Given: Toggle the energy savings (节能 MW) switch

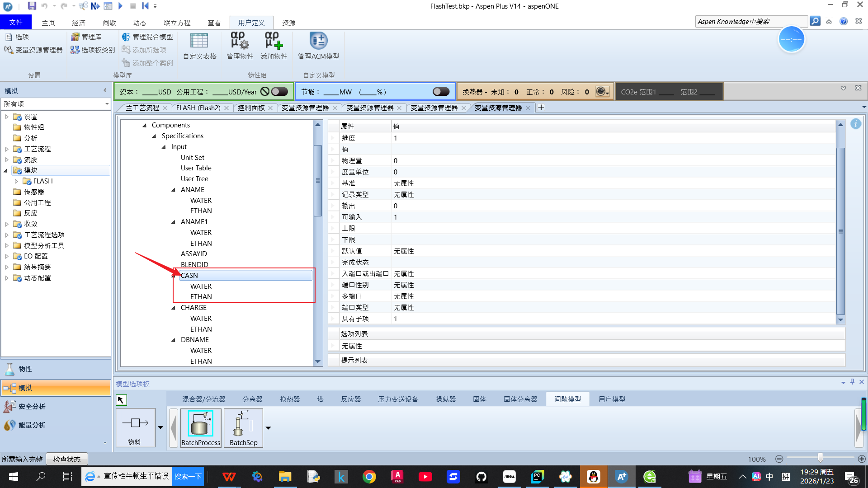Looking at the screenshot, I should pos(441,92).
